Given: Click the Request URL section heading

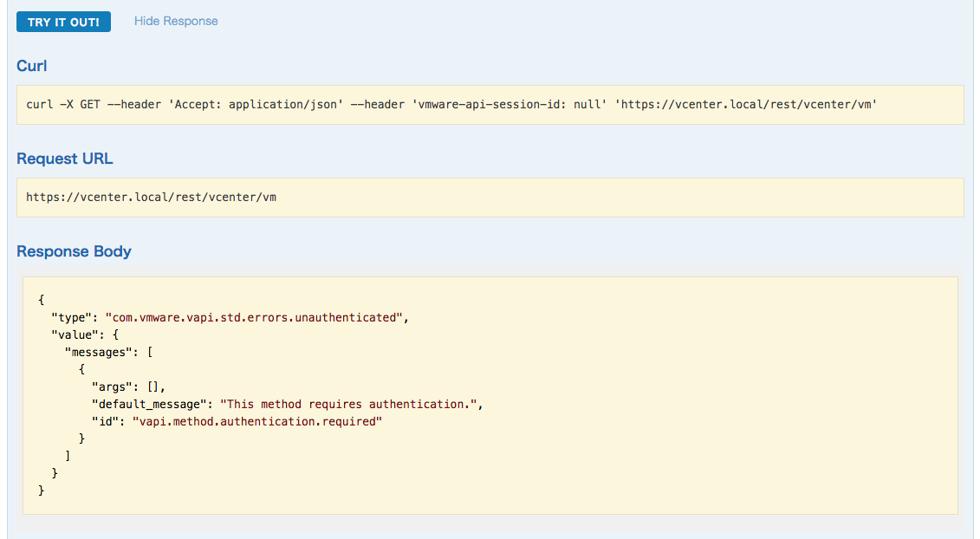Looking at the screenshot, I should tap(64, 159).
